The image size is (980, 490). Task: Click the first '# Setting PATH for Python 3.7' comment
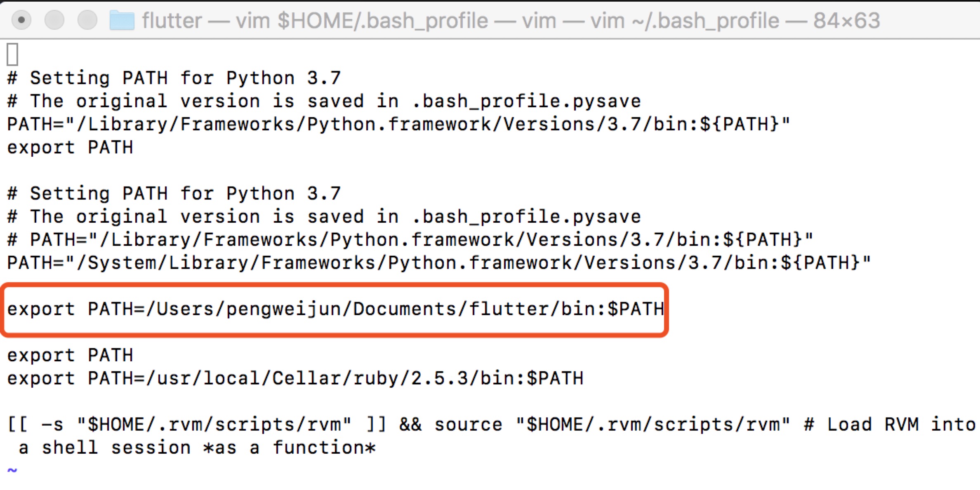174,78
